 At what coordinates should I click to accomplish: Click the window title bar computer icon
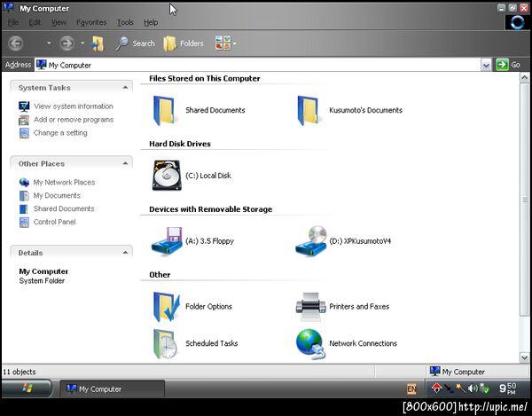(x=8, y=7)
